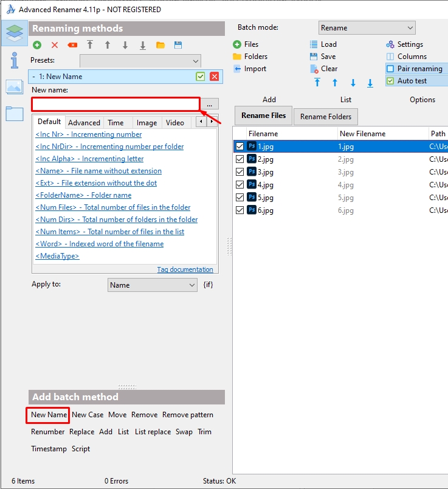Move file list item up blue arrow
Screen dimensions: 448x489
pyautogui.click(x=335, y=83)
